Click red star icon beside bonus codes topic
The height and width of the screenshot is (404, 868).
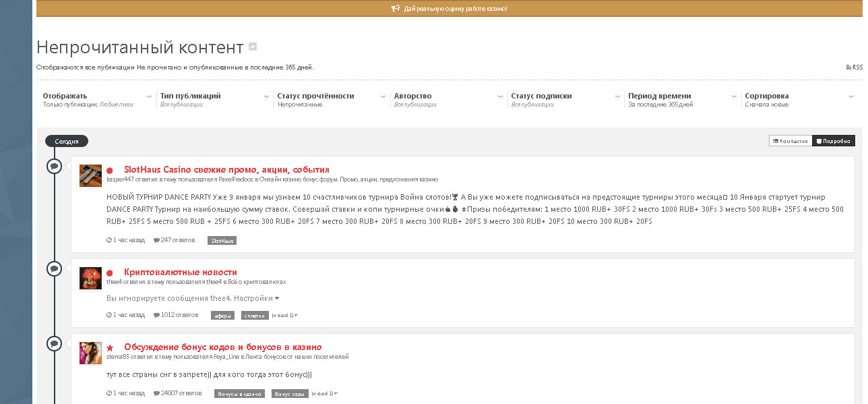click(x=110, y=348)
